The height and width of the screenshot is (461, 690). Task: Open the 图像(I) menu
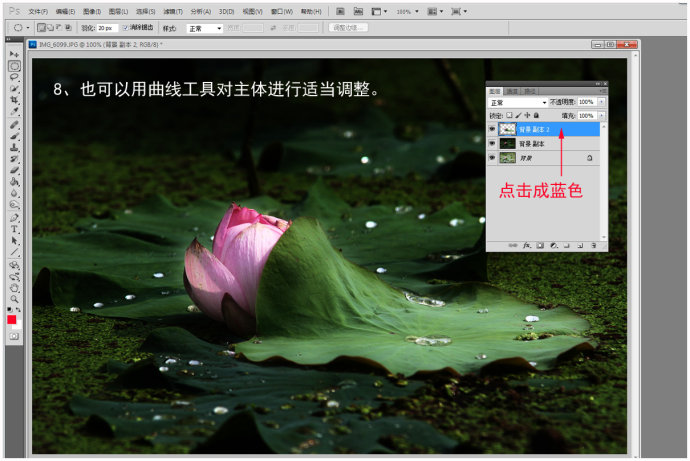pos(92,11)
